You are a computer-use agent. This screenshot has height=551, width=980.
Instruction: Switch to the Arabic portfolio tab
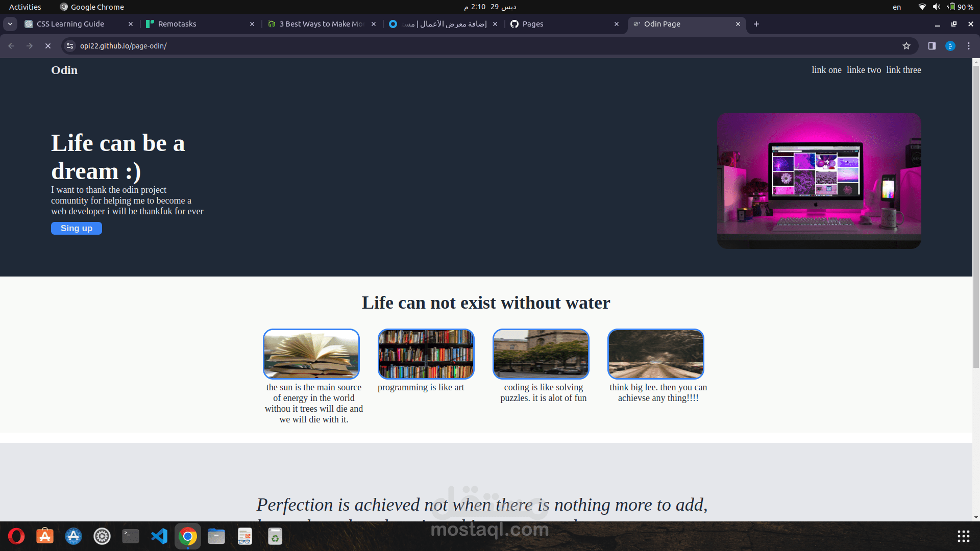click(x=444, y=24)
